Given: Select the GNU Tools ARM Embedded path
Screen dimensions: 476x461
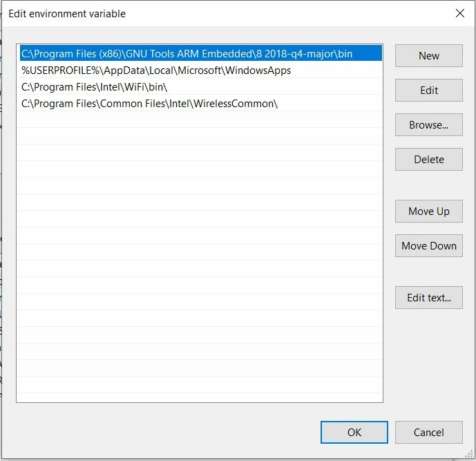Looking at the screenshot, I should point(201,53).
